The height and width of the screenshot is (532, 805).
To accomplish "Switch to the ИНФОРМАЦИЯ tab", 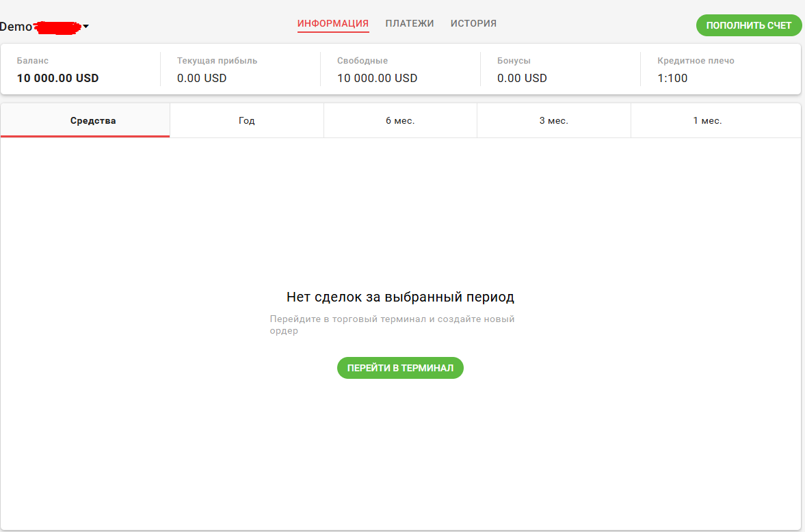I will coord(333,24).
